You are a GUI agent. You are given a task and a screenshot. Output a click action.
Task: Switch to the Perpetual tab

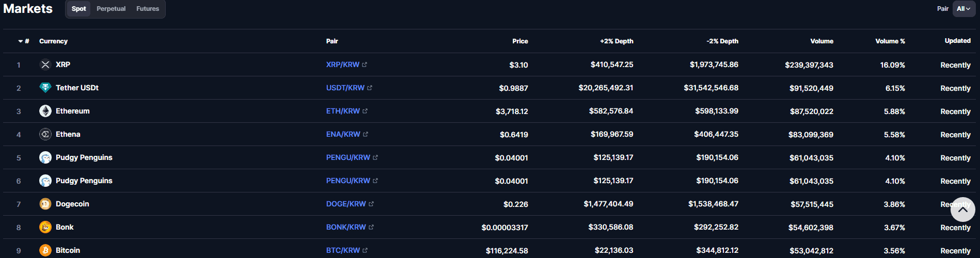click(x=111, y=9)
